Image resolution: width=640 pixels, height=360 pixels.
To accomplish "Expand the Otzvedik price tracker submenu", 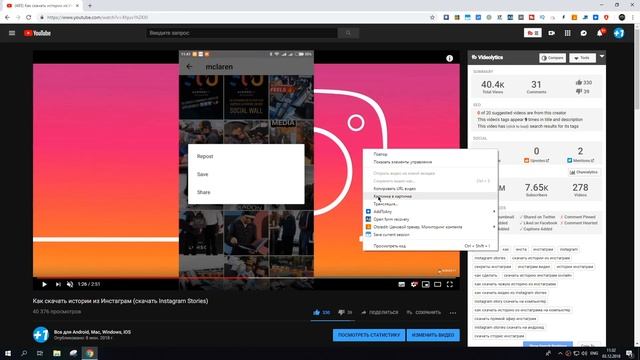I will [430, 227].
